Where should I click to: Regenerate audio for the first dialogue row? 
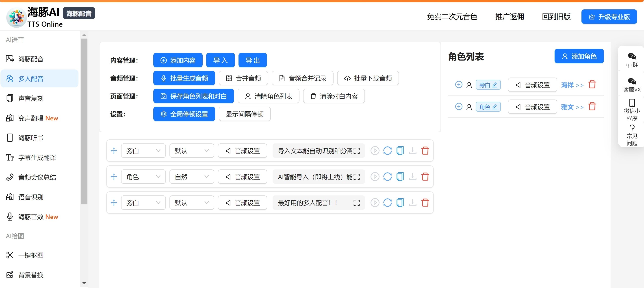coord(387,151)
